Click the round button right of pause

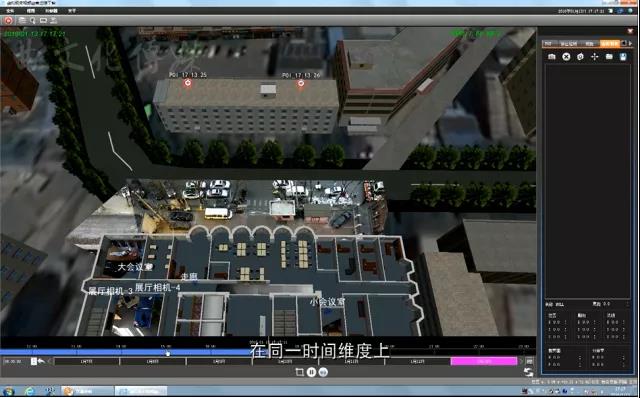[323, 372]
